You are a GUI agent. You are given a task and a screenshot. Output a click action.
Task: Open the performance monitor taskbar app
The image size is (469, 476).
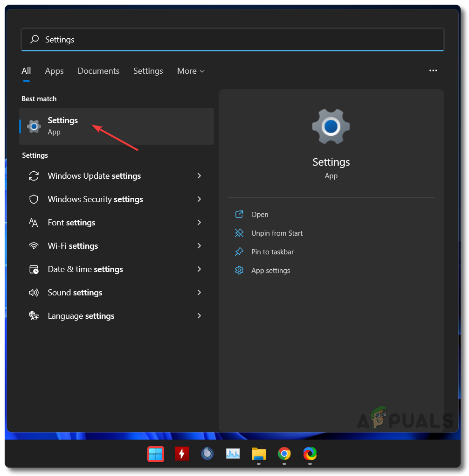[233, 454]
